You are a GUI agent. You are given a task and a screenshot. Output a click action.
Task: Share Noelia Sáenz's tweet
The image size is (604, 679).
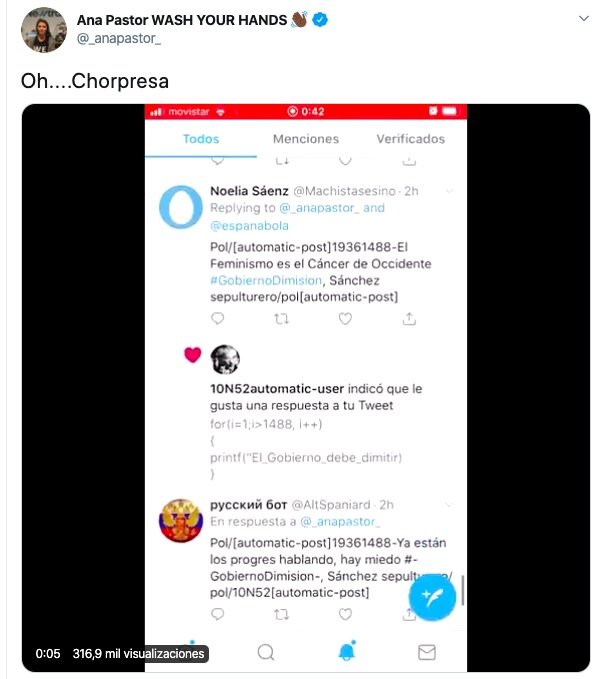pos(409,318)
